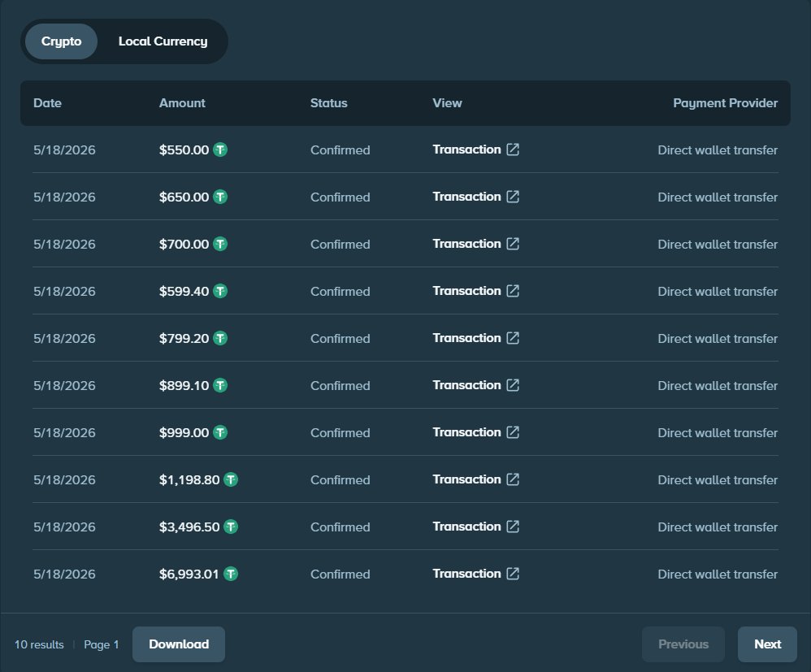Click Confirmed status in the $550.00 row
The width and height of the screenshot is (811, 672).
tap(340, 150)
